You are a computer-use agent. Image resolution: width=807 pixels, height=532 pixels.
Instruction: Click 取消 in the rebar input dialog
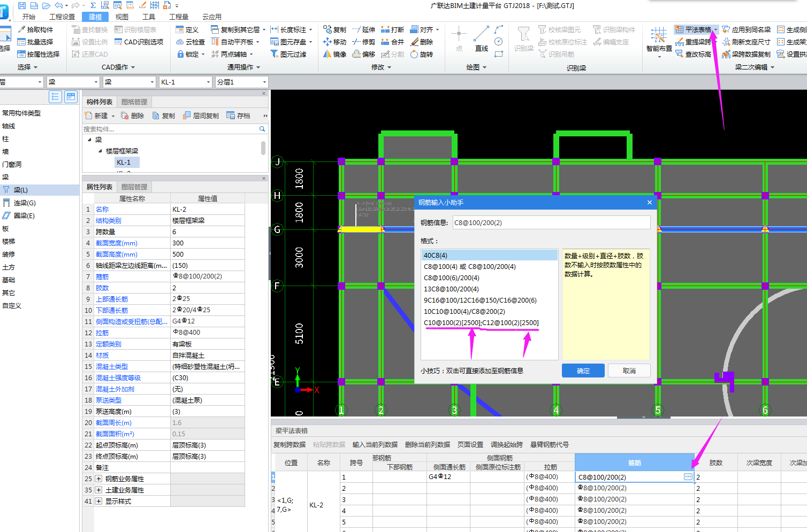[x=629, y=371]
